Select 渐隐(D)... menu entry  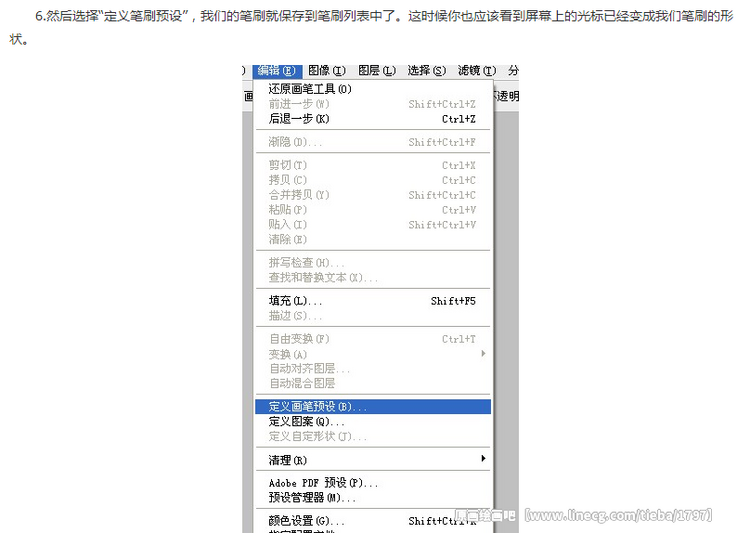click(373, 142)
